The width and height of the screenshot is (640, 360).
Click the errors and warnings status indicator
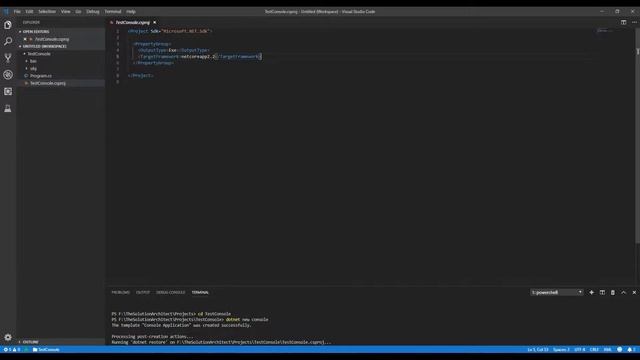[11, 350]
